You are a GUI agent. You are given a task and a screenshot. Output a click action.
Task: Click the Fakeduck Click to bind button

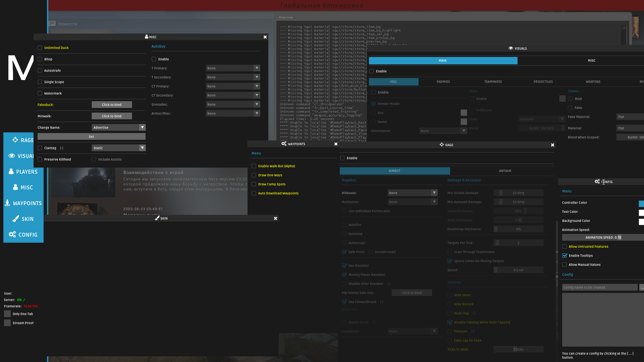click(x=112, y=105)
